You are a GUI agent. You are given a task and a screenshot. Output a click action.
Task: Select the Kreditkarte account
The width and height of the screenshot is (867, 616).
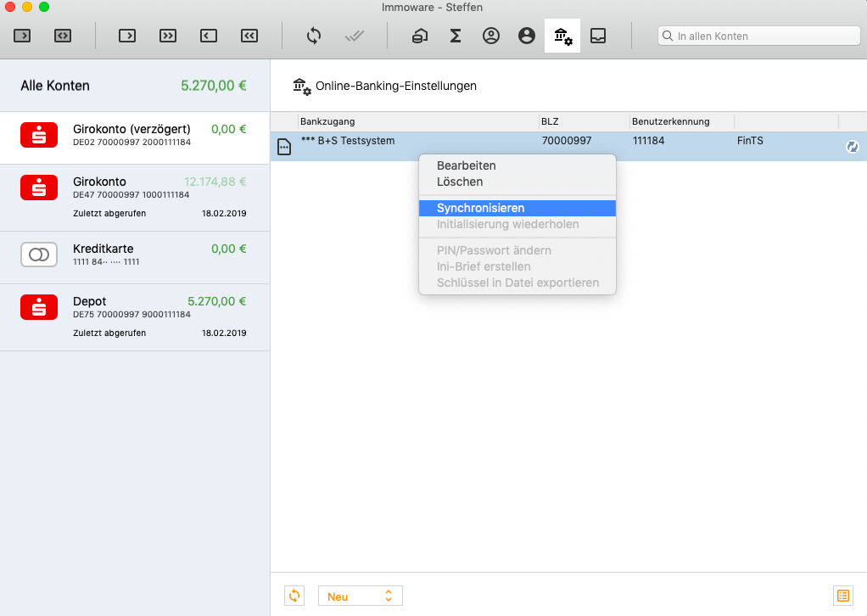(134, 258)
